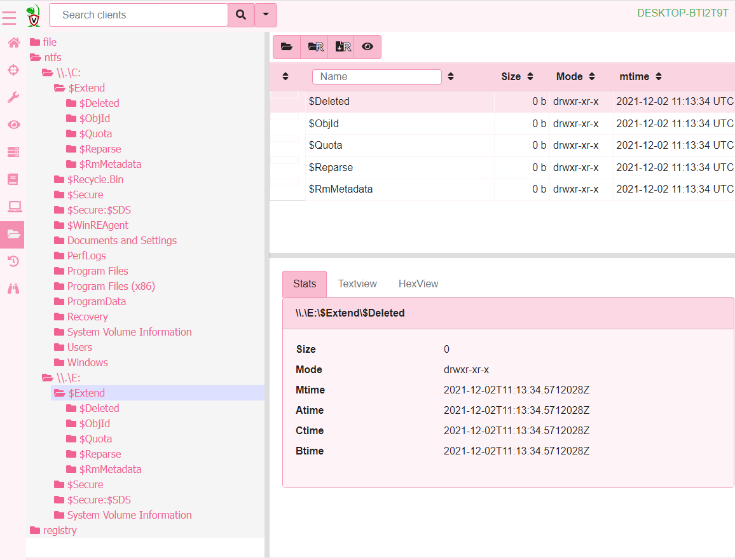Collapse the \\.\C: drive tree node
Image resolution: width=735 pixels, height=560 pixels.
(x=48, y=72)
